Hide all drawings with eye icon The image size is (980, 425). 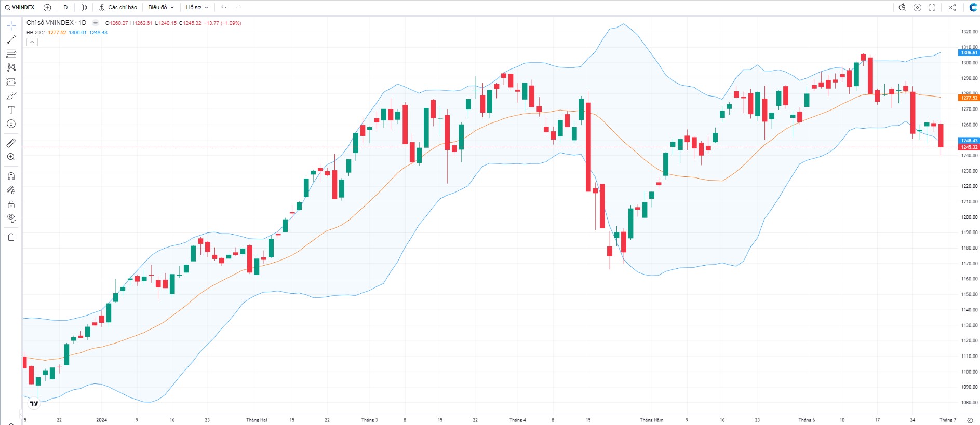pyautogui.click(x=11, y=218)
